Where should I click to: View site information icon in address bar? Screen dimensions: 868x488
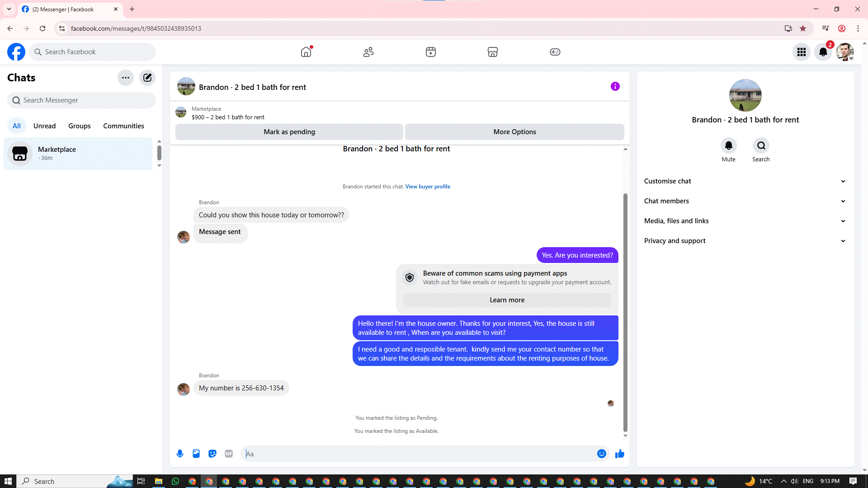point(62,28)
